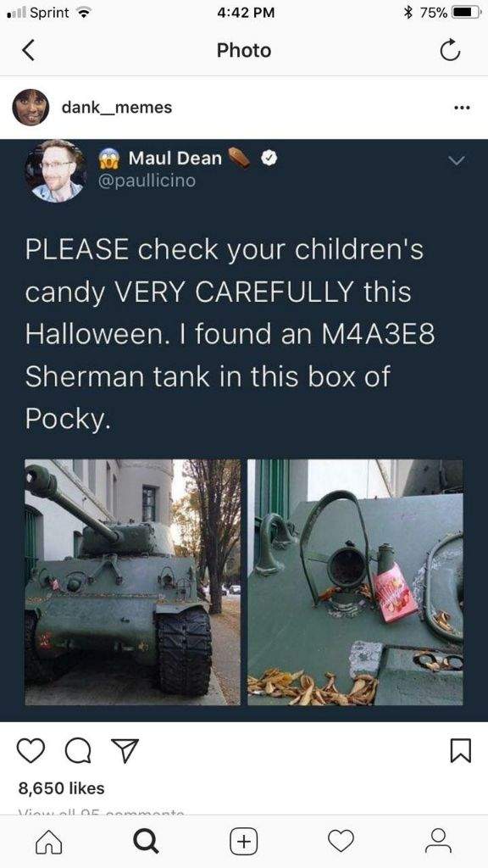Open the Search tab magnifier
488x868 pixels.
[147, 842]
